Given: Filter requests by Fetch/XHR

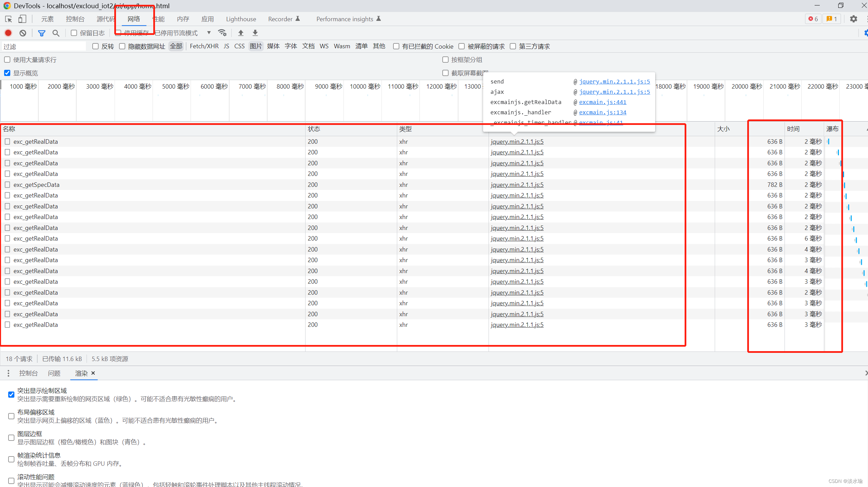Looking at the screenshot, I should click(x=204, y=46).
